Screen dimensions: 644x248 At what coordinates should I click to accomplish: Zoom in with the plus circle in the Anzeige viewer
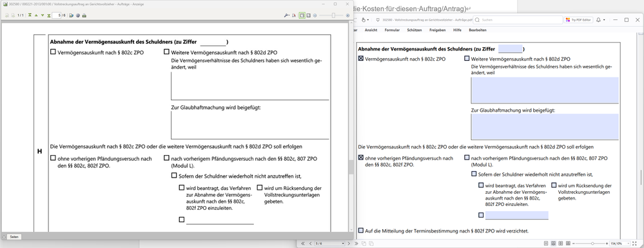[x=347, y=15]
